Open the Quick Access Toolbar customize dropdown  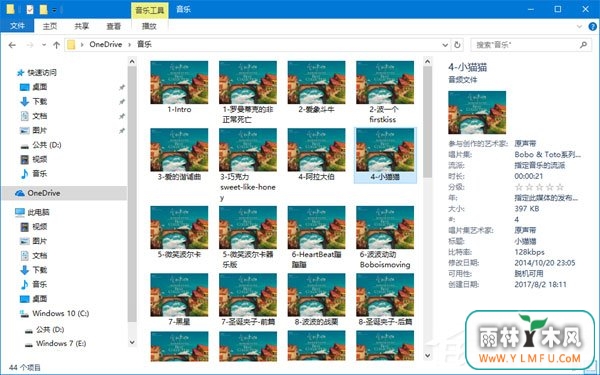click(x=54, y=10)
